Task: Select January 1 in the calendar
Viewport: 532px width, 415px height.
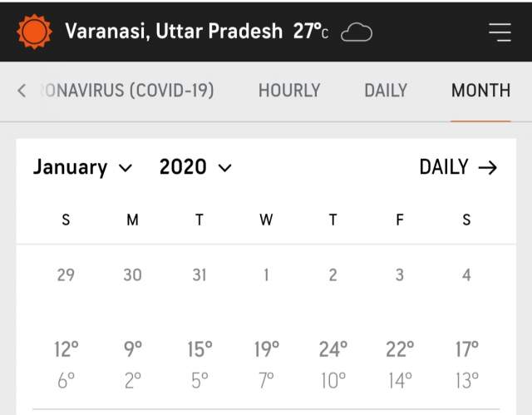Action: pyautogui.click(x=266, y=274)
